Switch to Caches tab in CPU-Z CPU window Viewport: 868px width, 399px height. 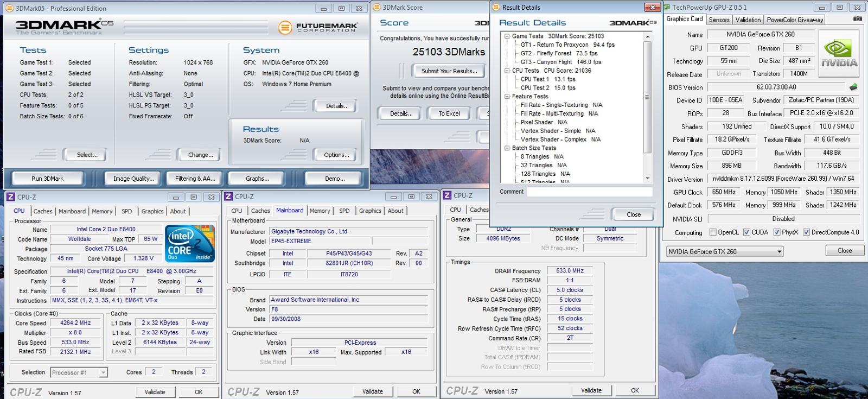(x=43, y=212)
